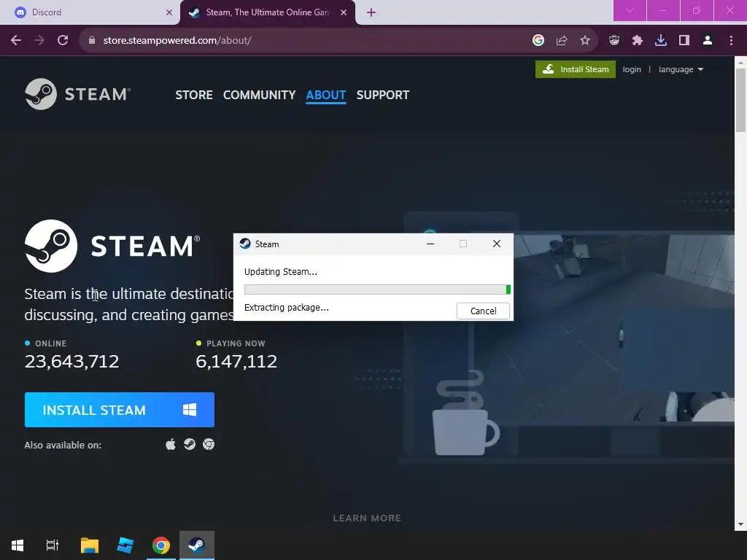Minimize the Steam updater dialog
The image size is (747, 560).
[x=430, y=244]
